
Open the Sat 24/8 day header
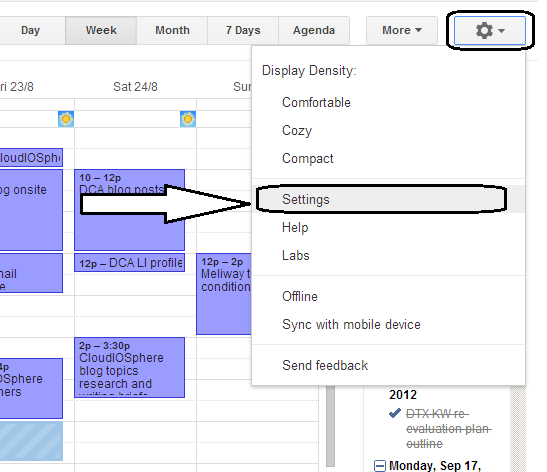(135, 87)
